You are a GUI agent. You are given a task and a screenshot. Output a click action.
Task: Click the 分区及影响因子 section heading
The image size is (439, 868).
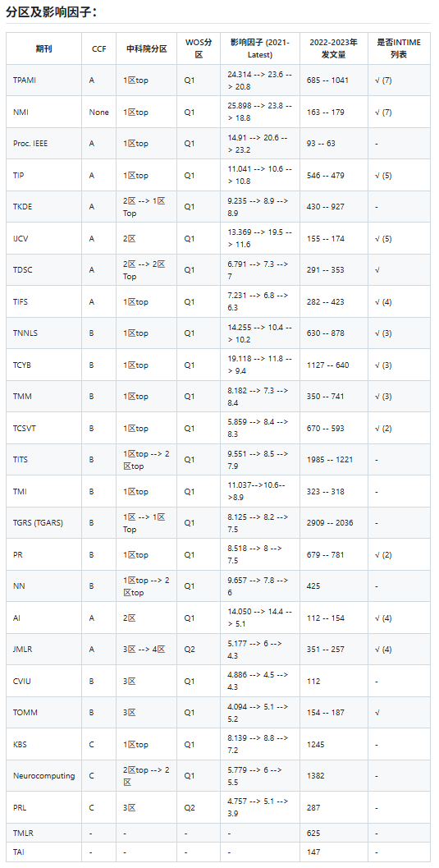[x=52, y=11]
